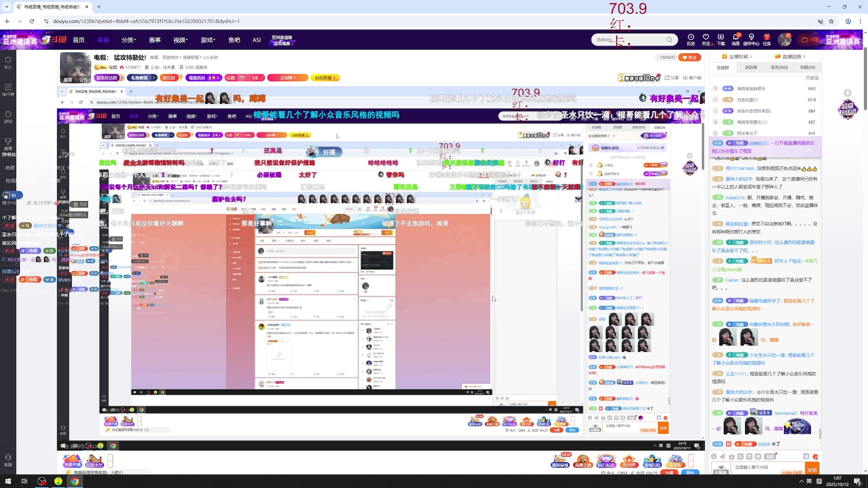Viewport: 868px width, 488px height.
Task: Open the 历史 history clock icon
Action: (x=691, y=38)
